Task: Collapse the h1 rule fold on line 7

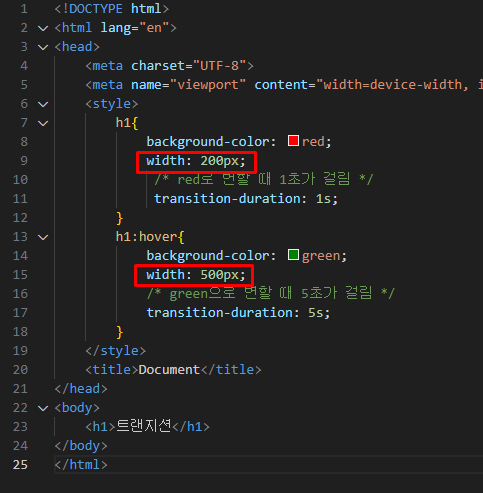Action: tap(43, 123)
